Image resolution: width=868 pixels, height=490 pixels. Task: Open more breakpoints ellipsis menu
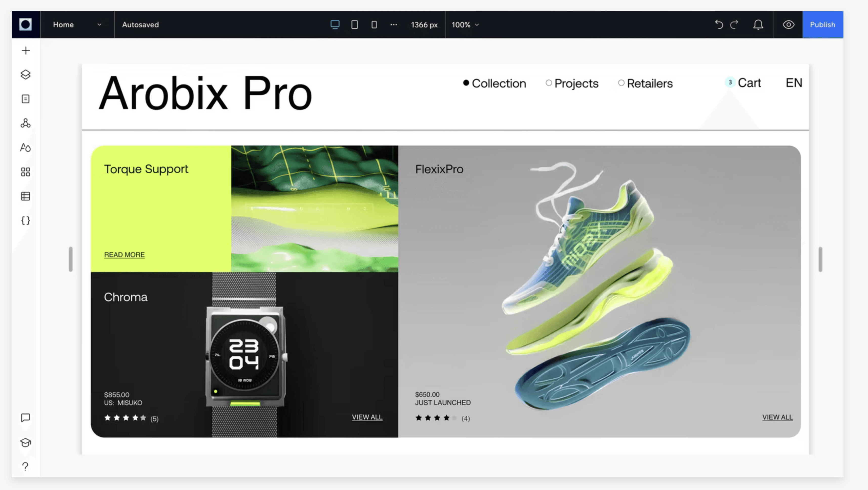(393, 25)
